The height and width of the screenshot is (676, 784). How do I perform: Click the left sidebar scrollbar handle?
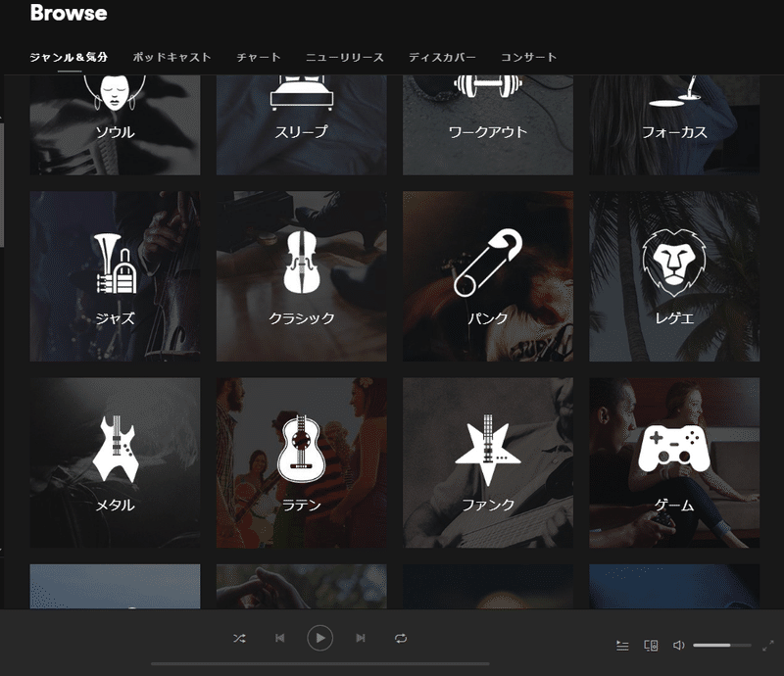point(2,185)
